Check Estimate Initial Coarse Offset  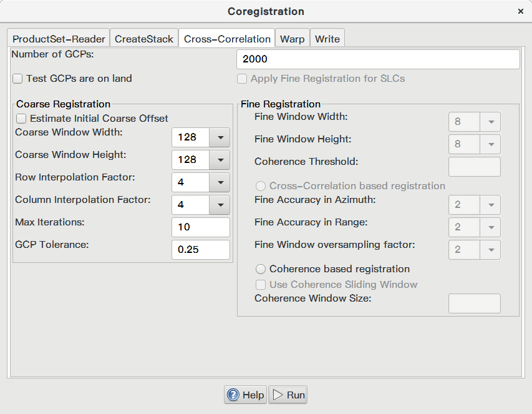click(x=21, y=119)
